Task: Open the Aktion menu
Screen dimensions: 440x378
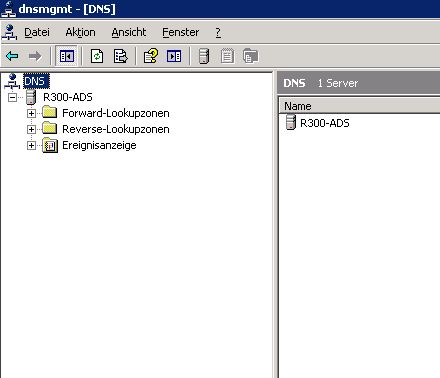Action: pos(80,32)
